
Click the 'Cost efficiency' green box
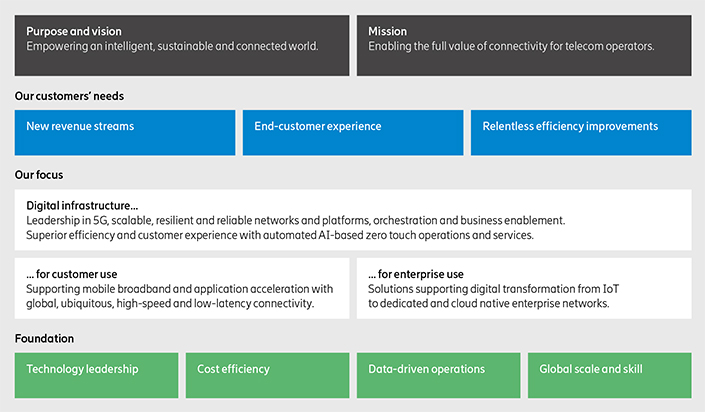tap(267, 376)
